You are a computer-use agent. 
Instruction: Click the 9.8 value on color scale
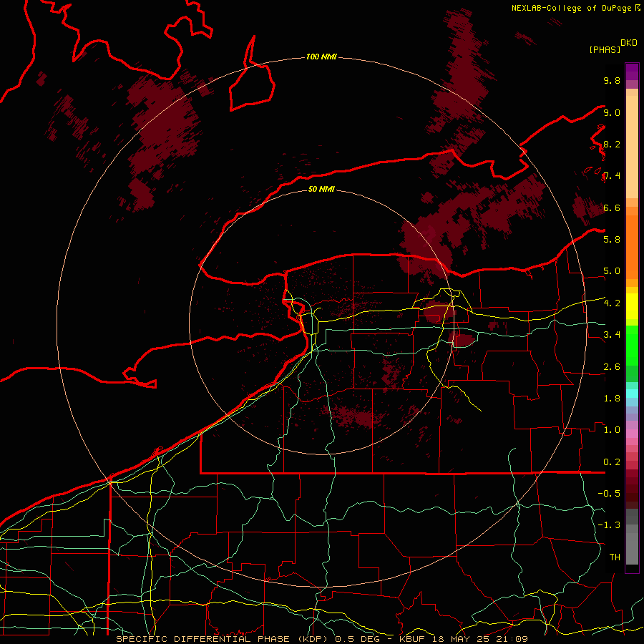tap(612, 80)
